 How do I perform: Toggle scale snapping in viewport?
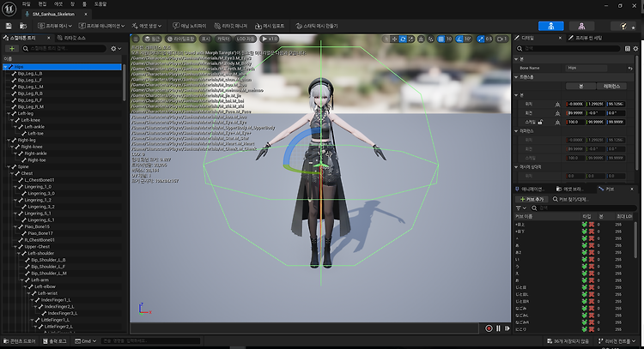[480, 39]
